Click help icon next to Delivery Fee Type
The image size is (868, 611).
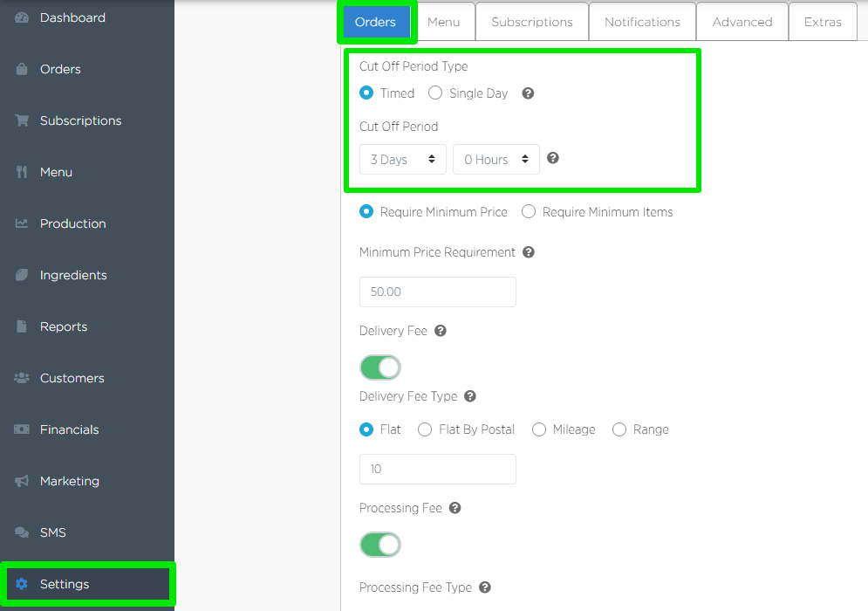(470, 396)
